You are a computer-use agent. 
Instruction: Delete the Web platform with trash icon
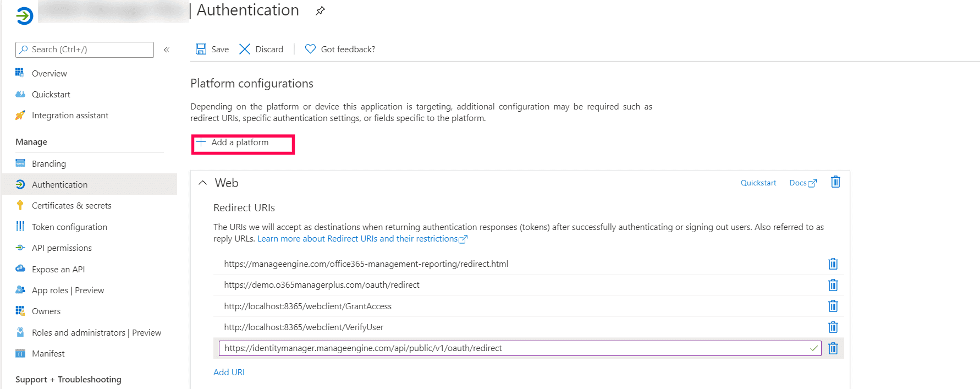click(835, 182)
